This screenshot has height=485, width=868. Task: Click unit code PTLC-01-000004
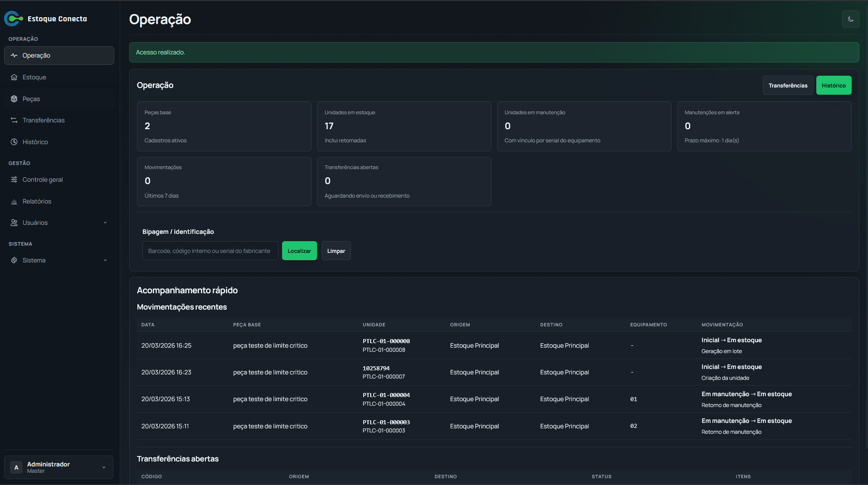pos(386,395)
